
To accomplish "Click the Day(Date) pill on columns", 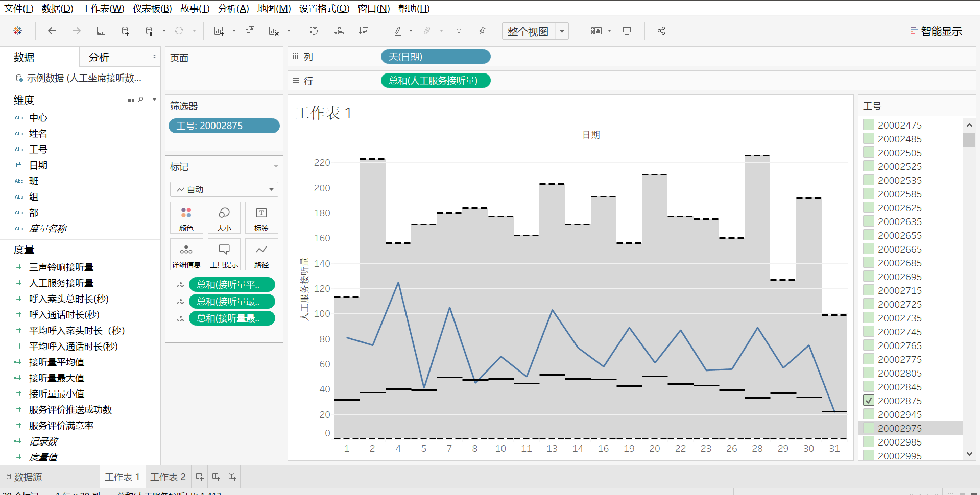I will click(435, 57).
